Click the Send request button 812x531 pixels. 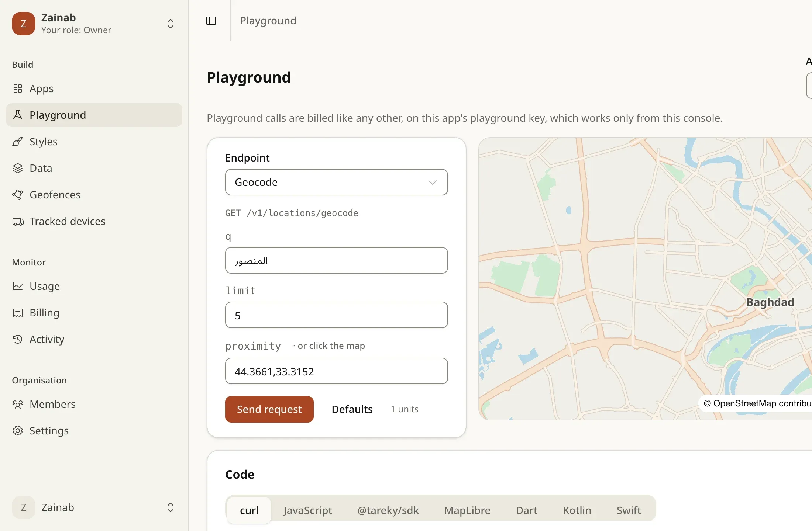tap(269, 409)
